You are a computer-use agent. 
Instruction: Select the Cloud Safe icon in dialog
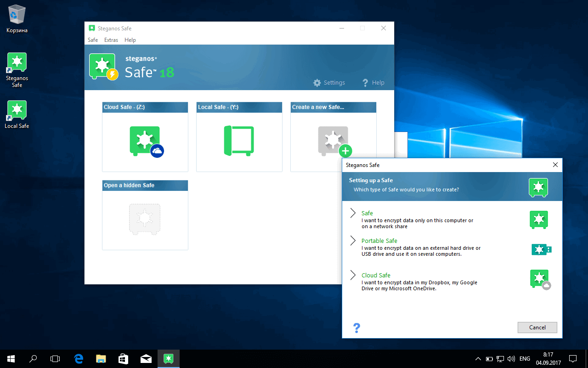[540, 280]
